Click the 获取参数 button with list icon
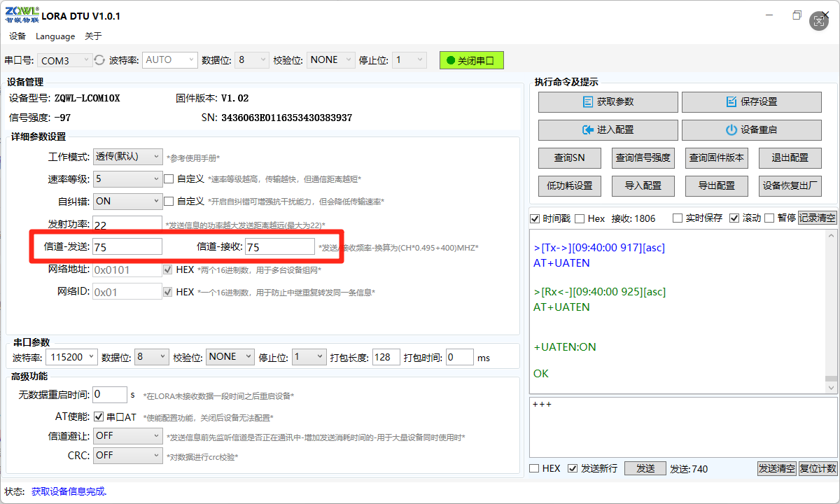Image resolution: width=840 pixels, height=504 pixels. tap(608, 102)
